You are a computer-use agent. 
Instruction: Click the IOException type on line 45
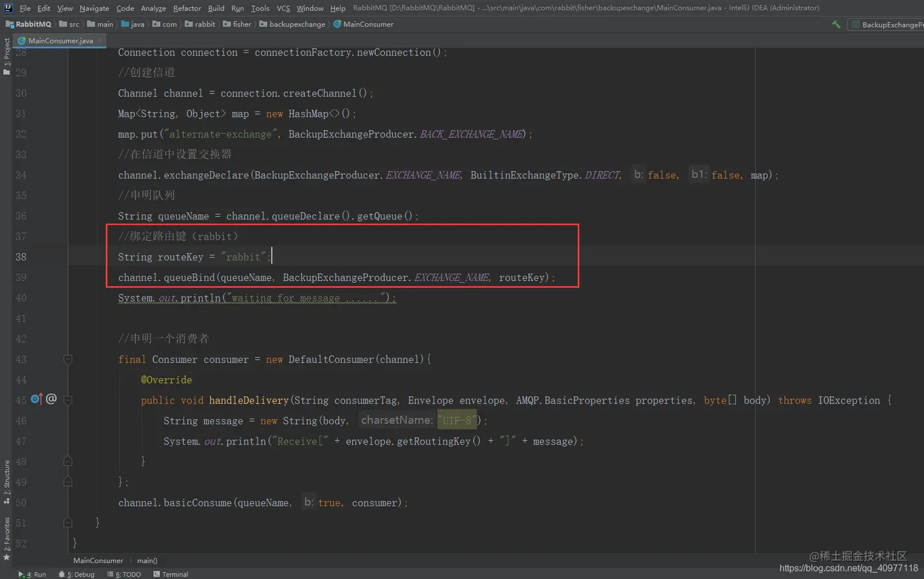(849, 400)
